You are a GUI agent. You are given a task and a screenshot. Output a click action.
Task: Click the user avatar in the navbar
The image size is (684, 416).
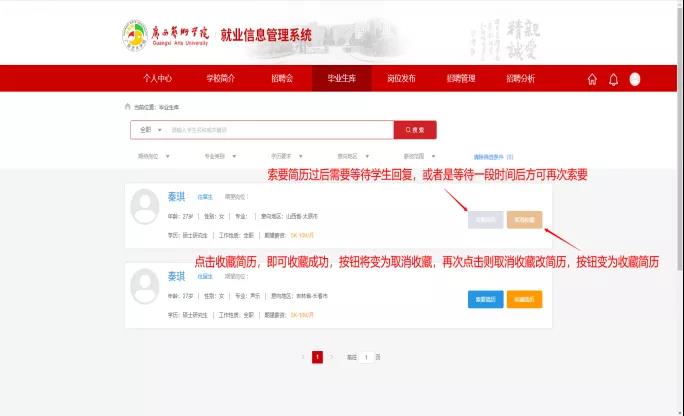[x=635, y=80]
